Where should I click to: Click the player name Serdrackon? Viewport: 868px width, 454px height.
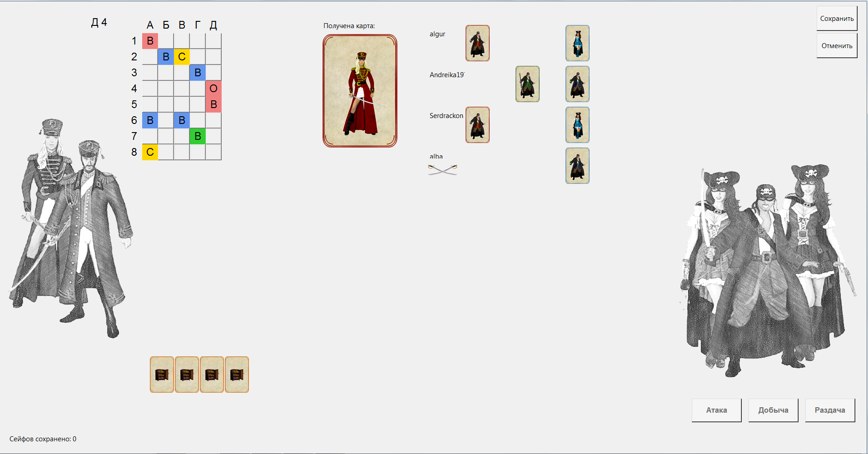[446, 116]
